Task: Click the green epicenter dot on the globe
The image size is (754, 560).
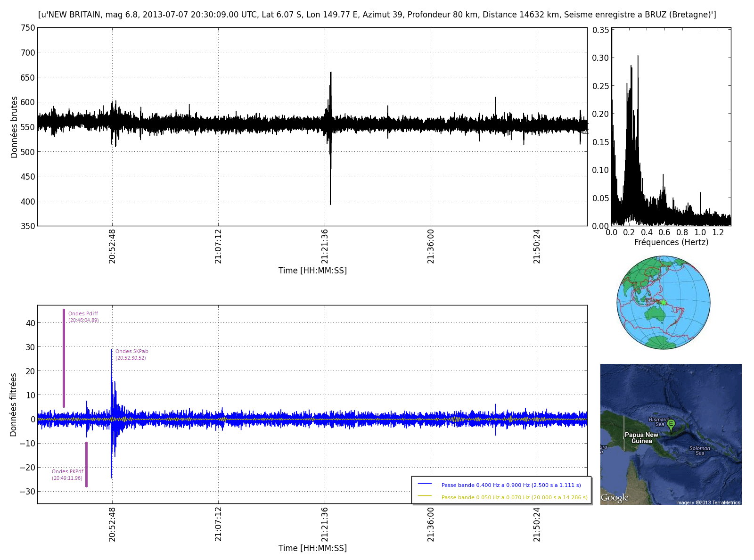Action: tap(664, 302)
